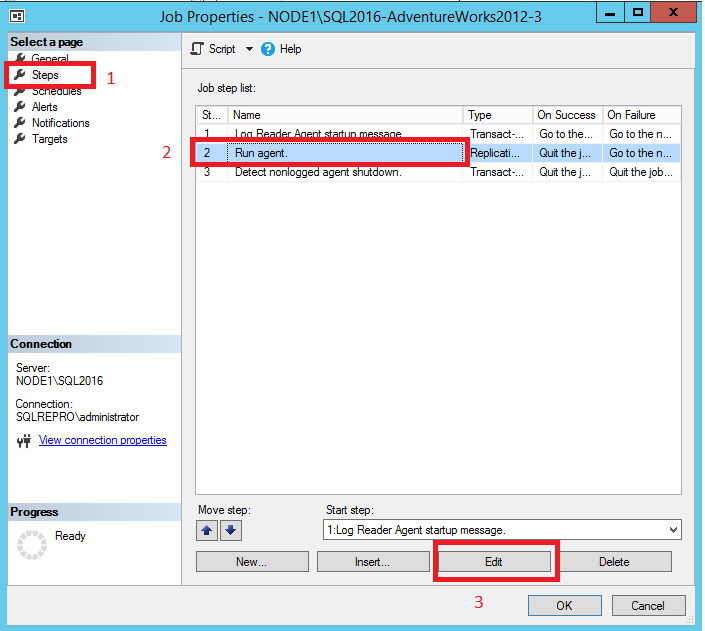This screenshot has width=705, height=631.
Task: Click the Cancel button
Action: click(648, 605)
